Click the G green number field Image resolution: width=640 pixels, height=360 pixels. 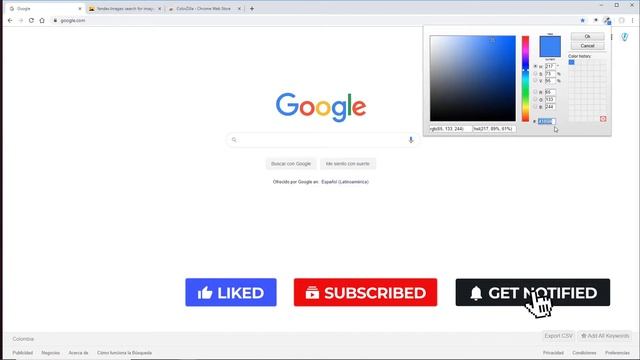click(550, 99)
